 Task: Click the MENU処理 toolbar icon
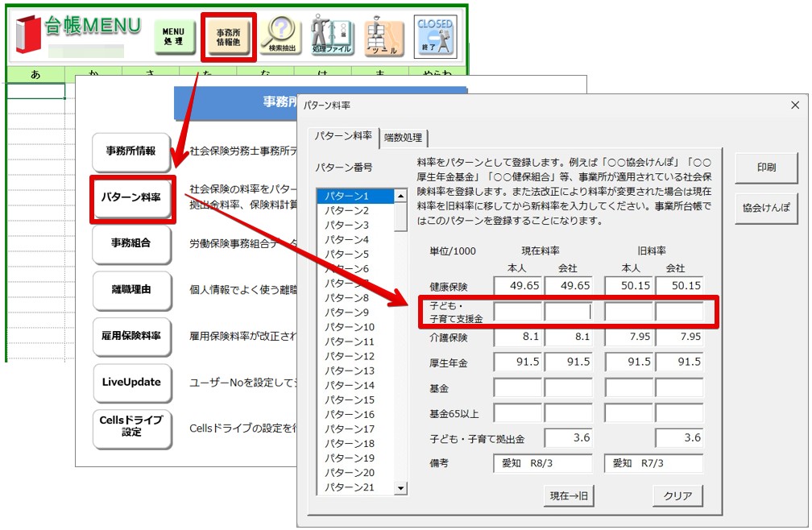click(x=174, y=37)
